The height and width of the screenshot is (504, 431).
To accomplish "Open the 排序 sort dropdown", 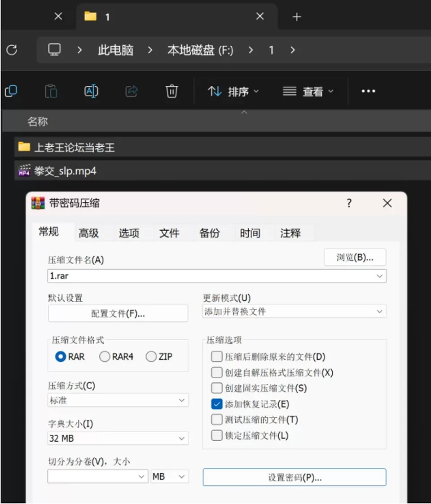I will [233, 92].
